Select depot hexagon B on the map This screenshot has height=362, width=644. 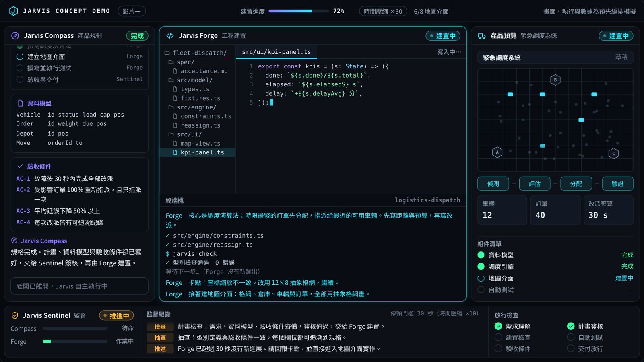(555, 80)
